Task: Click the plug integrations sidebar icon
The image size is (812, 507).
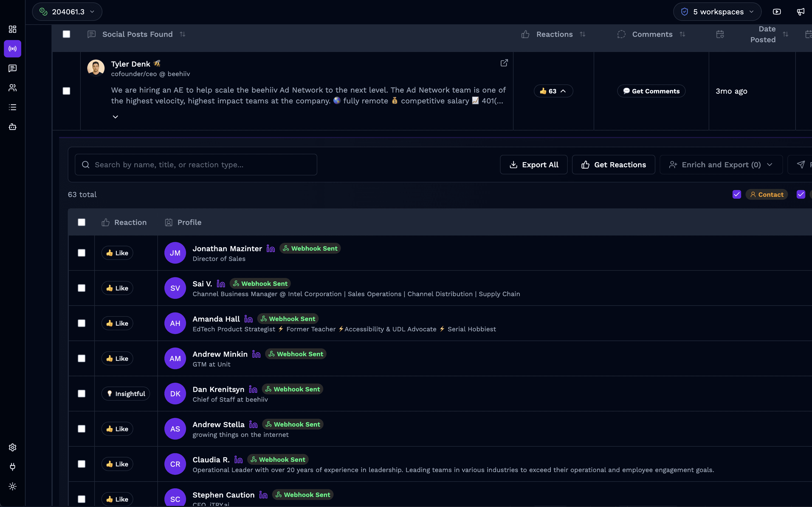Action: coord(12,467)
